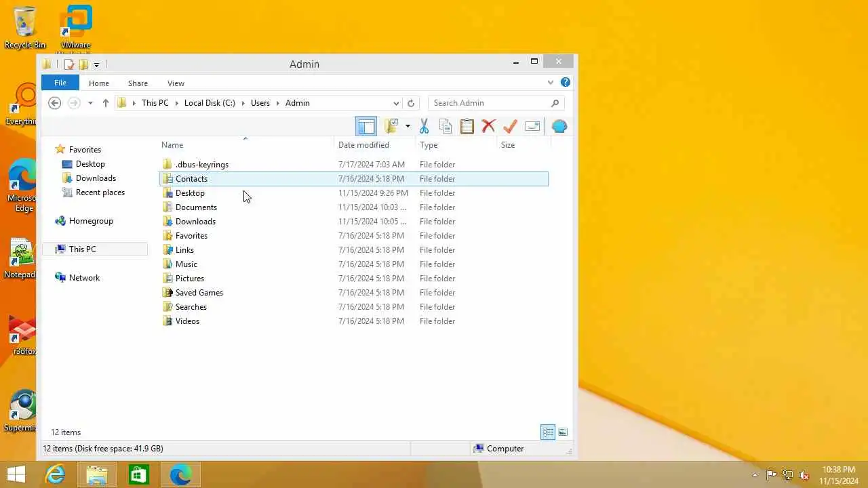The height and width of the screenshot is (488, 868).
Task: Toggle the navigation pane toolbar button
Action: click(x=366, y=126)
